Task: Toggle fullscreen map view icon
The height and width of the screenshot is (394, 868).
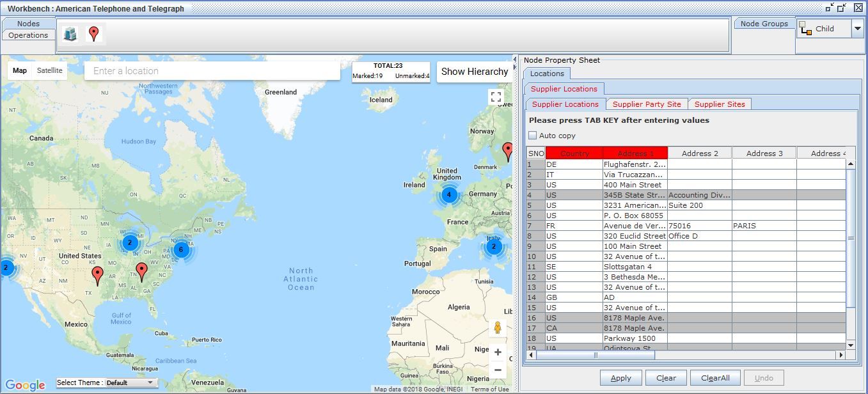Action: pyautogui.click(x=496, y=97)
